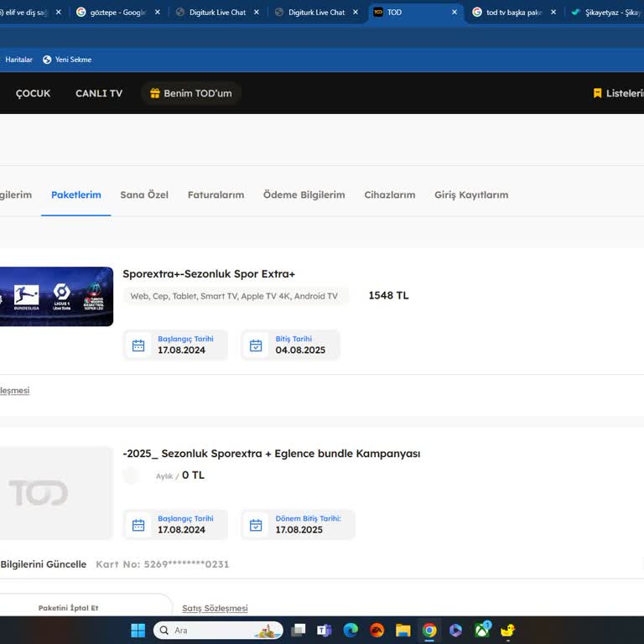Open the Ödeme Bilgilerim tab

[304, 195]
